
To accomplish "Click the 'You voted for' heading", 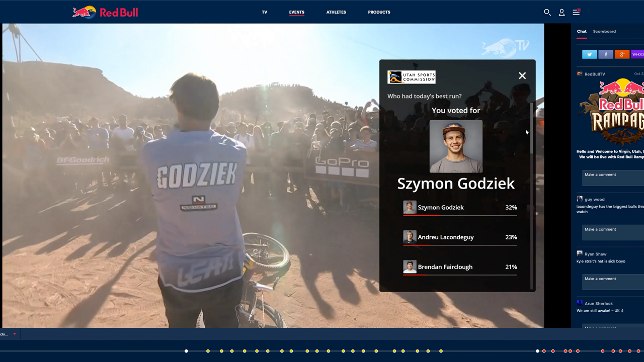I will point(456,110).
